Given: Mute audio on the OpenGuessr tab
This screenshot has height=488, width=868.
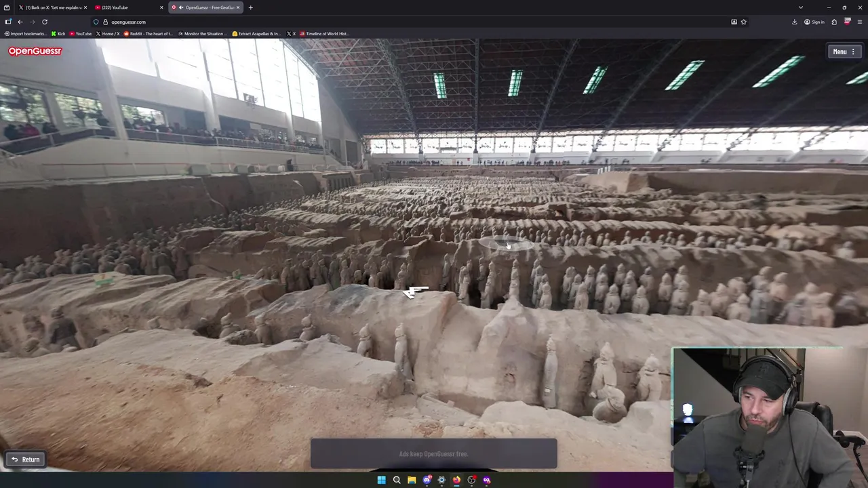Looking at the screenshot, I should coord(180,7).
